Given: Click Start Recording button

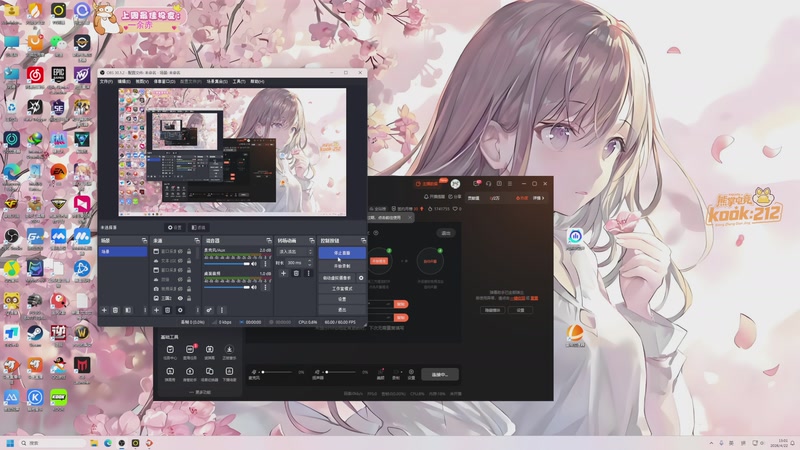Looking at the screenshot, I should (342, 266).
